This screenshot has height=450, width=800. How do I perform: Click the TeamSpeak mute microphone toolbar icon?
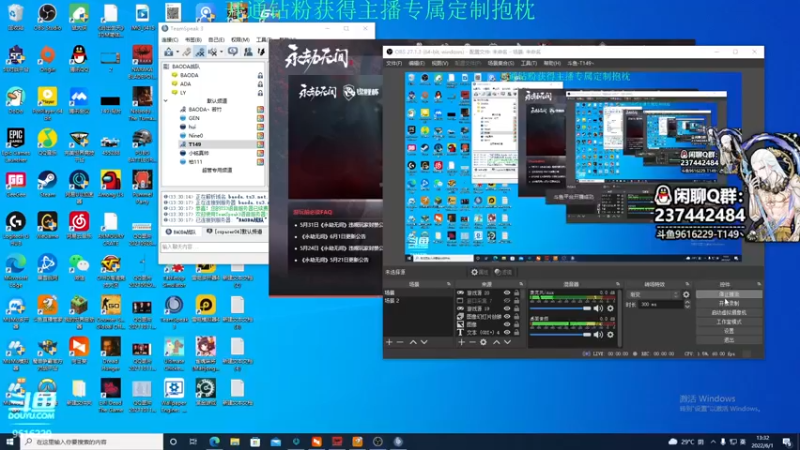[x=200, y=52]
